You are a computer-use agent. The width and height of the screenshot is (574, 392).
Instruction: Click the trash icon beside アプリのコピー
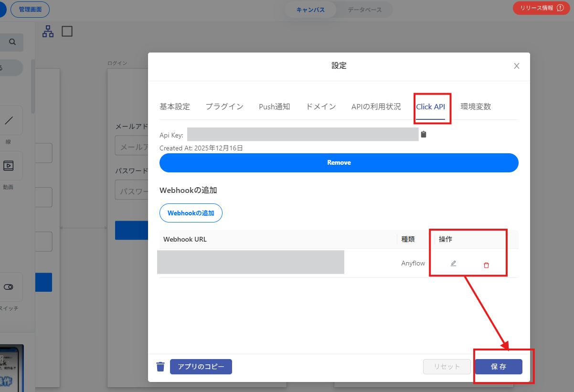pyautogui.click(x=160, y=367)
